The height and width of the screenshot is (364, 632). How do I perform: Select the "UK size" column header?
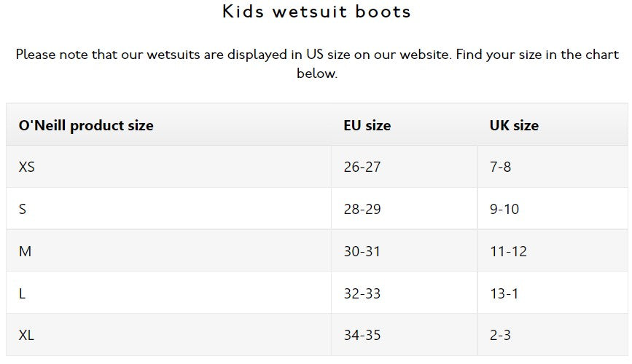(514, 125)
